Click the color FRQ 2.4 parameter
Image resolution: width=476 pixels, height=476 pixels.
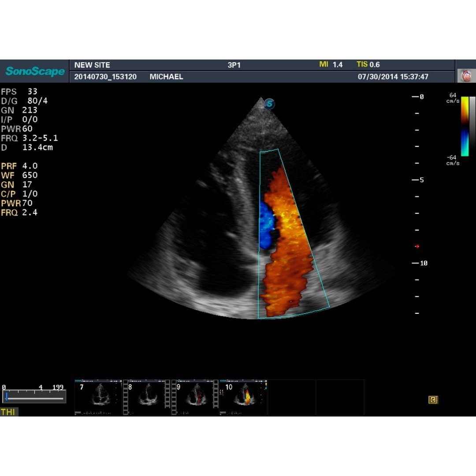click(x=19, y=212)
